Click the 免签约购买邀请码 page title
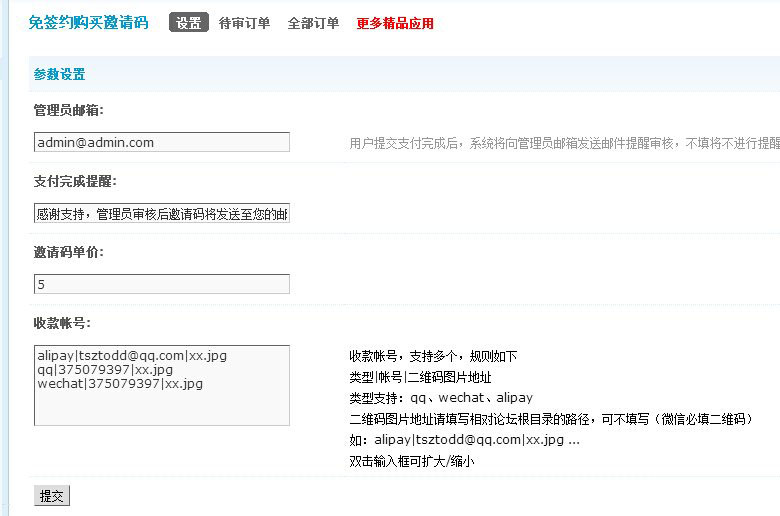 (88, 22)
